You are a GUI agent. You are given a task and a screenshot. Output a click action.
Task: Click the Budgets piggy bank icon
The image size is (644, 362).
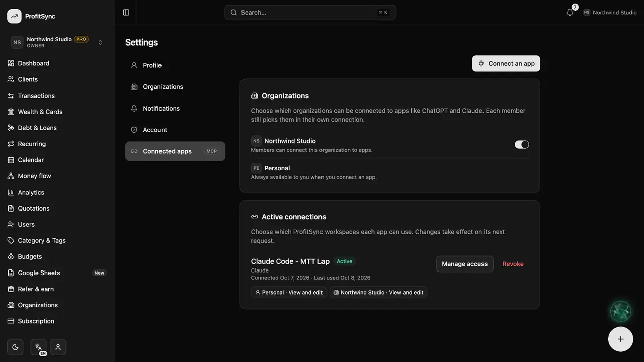(x=11, y=256)
